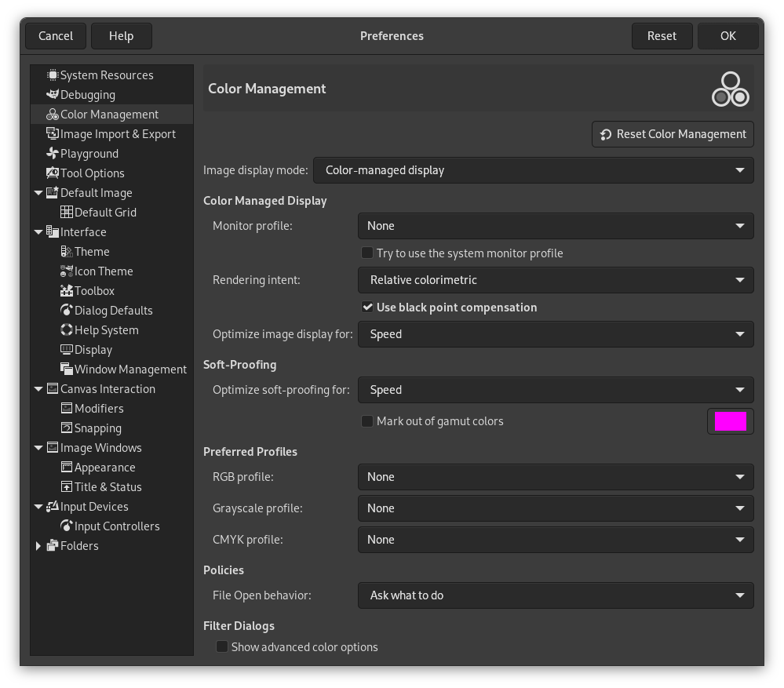Screen dimensions: 784x688
Task: Check Show advanced color options
Action: (x=222, y=646)
